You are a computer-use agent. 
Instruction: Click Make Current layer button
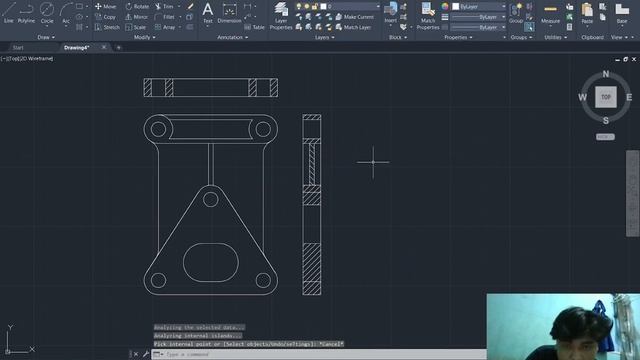point(354,17)
